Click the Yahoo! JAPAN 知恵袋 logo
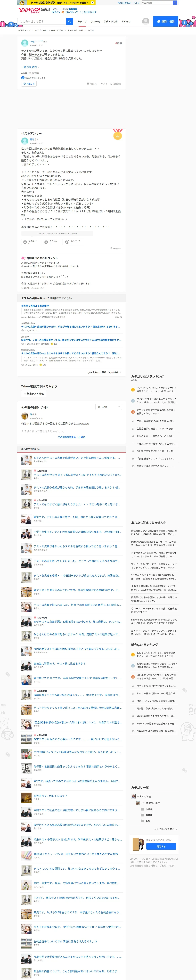 coord(34,10)
